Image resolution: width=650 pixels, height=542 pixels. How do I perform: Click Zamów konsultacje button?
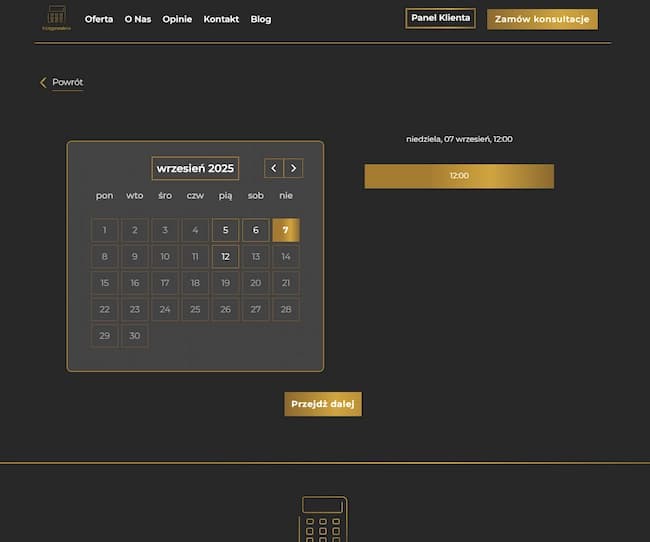click(x=542, y=19)
